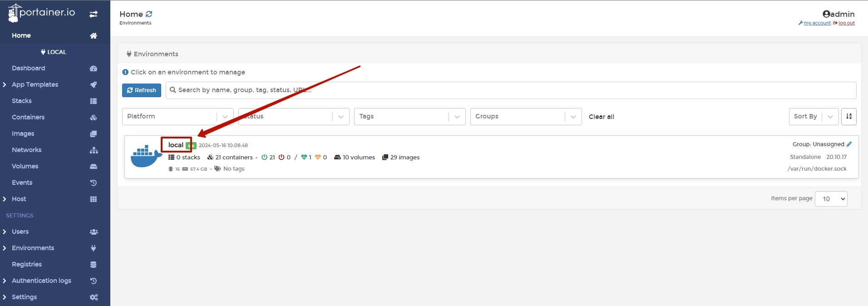Change the items per page selector
Image resolution: width=868 pixels, height=306 pixels.
pos(831,199)
